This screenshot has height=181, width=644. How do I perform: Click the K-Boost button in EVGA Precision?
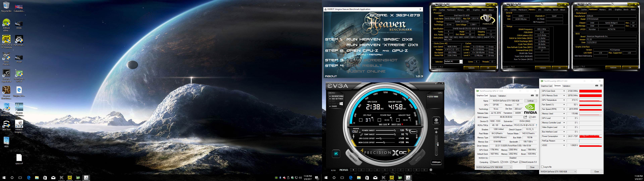(x=336, y=154)
